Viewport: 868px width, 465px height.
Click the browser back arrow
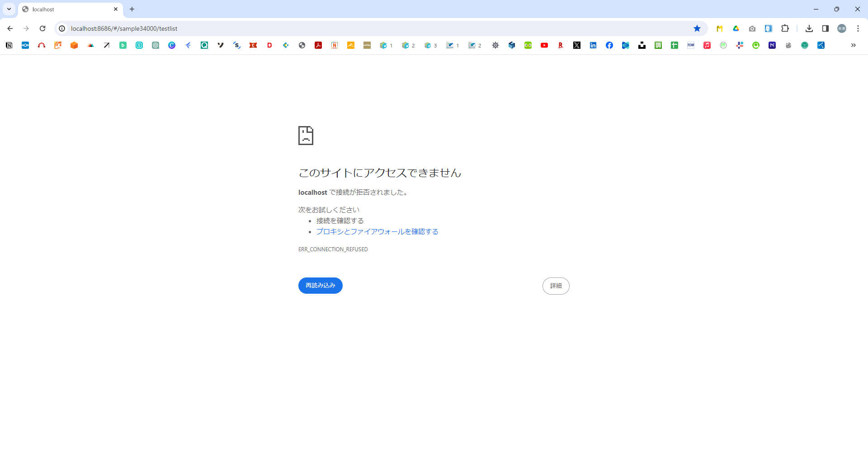10,28
